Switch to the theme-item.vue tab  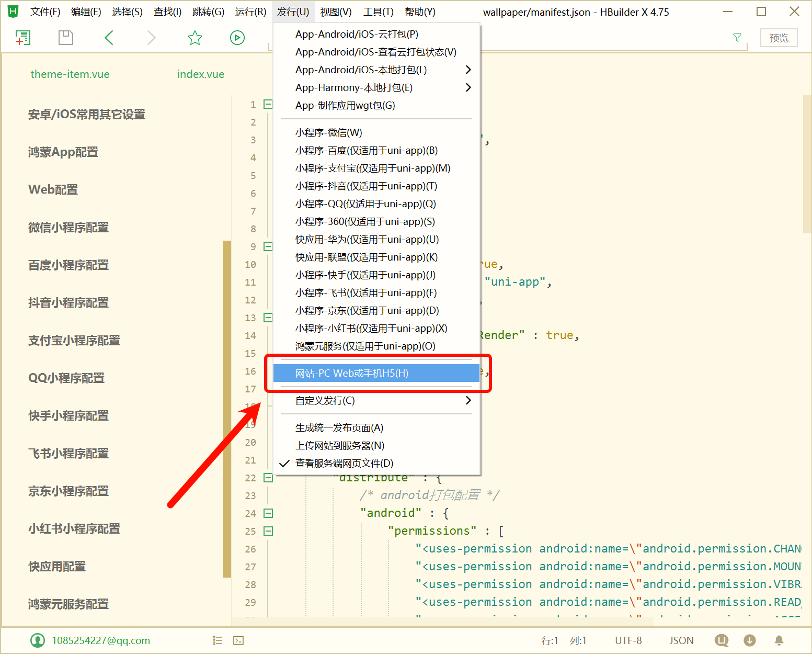tap(70, 74)
